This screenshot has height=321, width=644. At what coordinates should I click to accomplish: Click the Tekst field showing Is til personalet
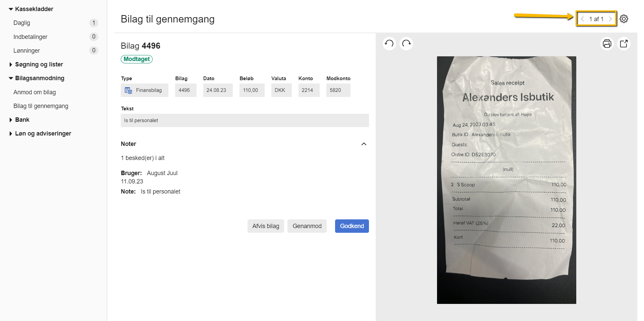[x=245, y=120]
